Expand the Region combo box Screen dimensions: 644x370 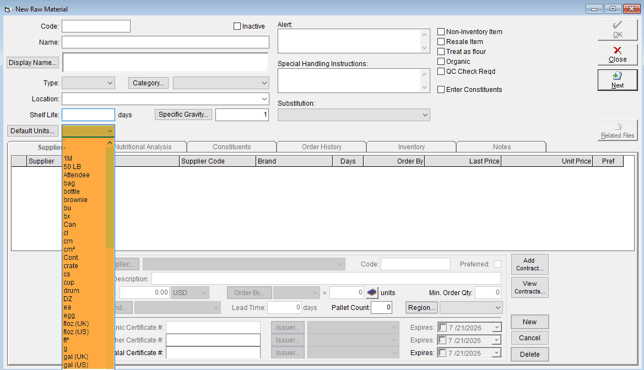pyautogui.click(x=497, y=308)
